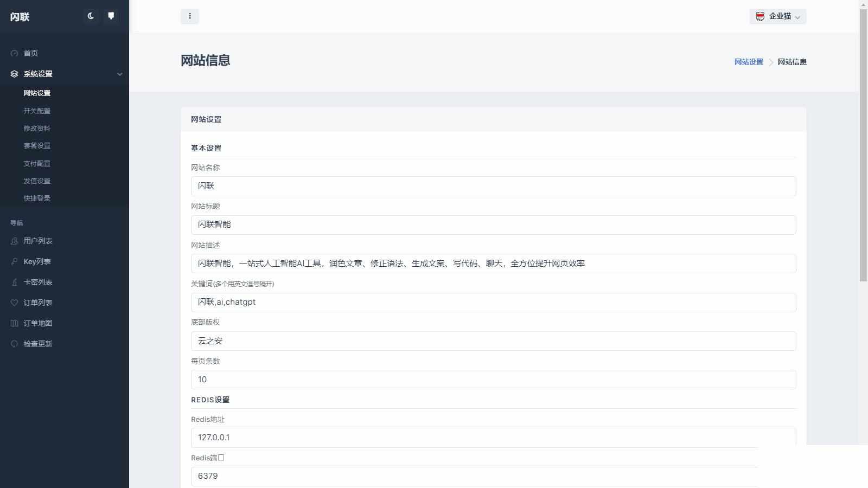Open Key列表 via its key icon
Image resolution: width=868 pixels, height=488 pixels.
15,261
